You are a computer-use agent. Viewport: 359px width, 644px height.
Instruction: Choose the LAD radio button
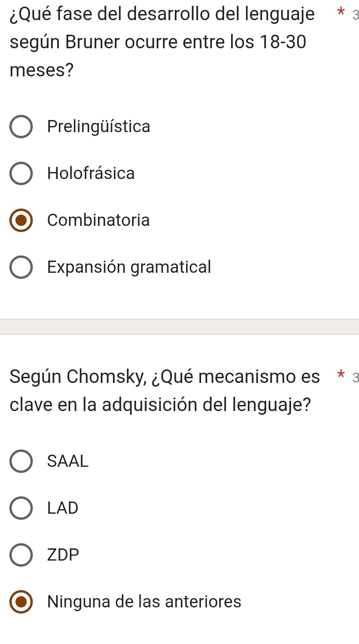click(22, 508)
